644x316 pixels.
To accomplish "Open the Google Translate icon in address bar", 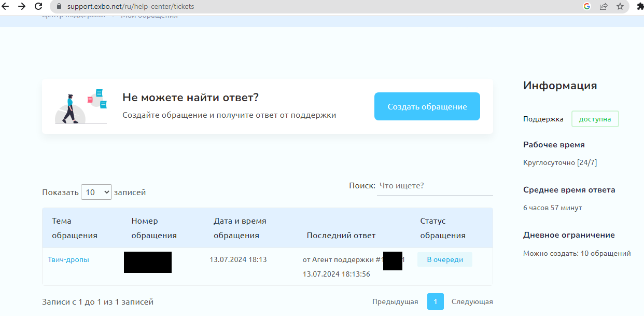I will (587, 7).
